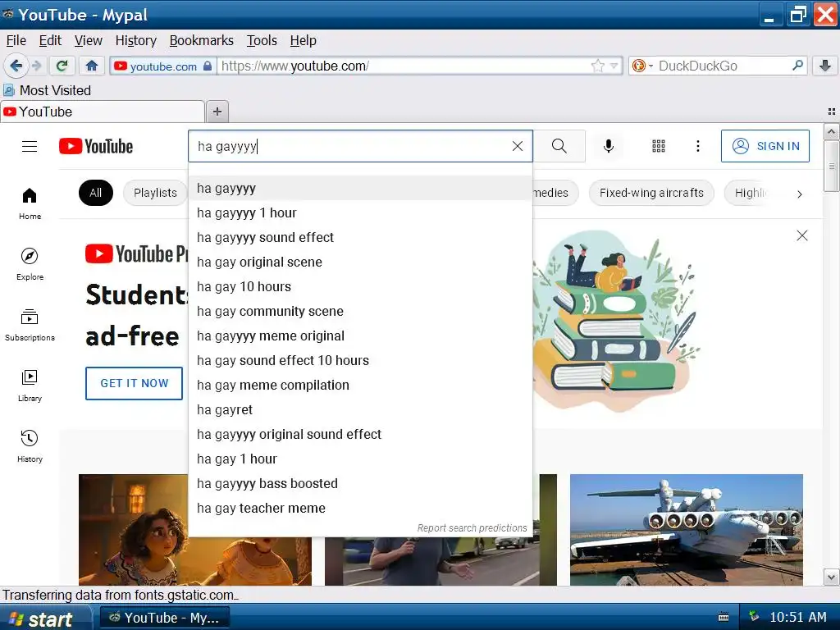The width and height of the screenshot is (840, 630).
Task: Dismiss the YouTube Premium promo banner
Action: click(802, 235)
